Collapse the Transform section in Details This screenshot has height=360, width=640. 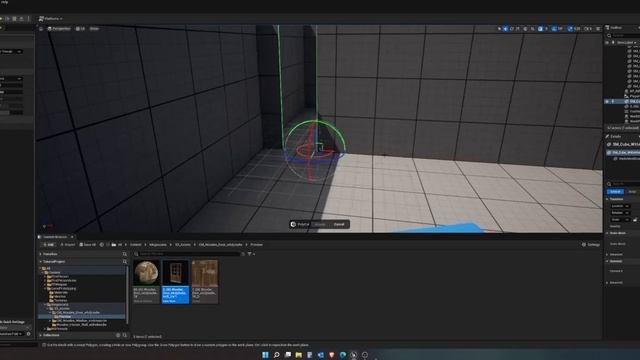607,199
